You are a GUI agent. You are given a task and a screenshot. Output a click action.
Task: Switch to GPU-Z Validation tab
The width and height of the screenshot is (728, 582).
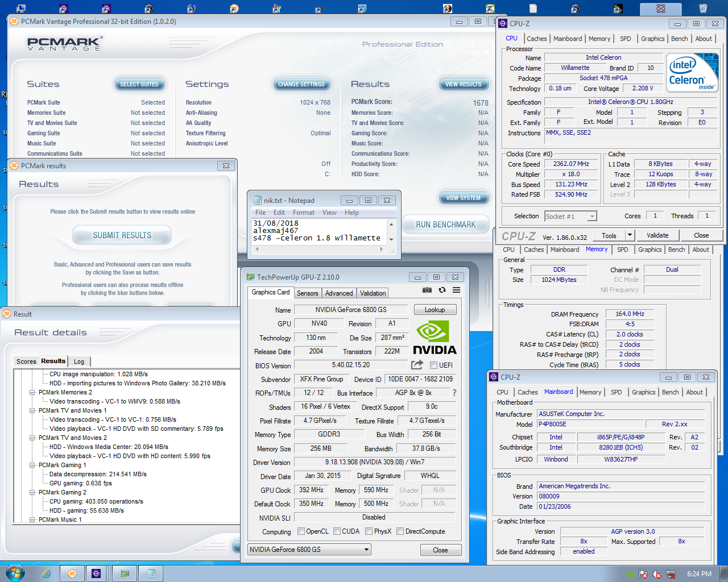pos(373,293)
